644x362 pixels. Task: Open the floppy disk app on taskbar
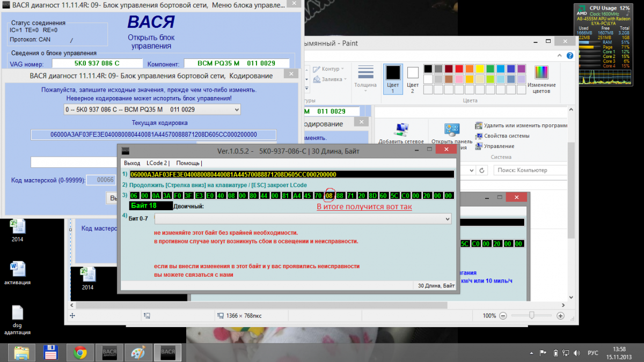coord(52,352)
